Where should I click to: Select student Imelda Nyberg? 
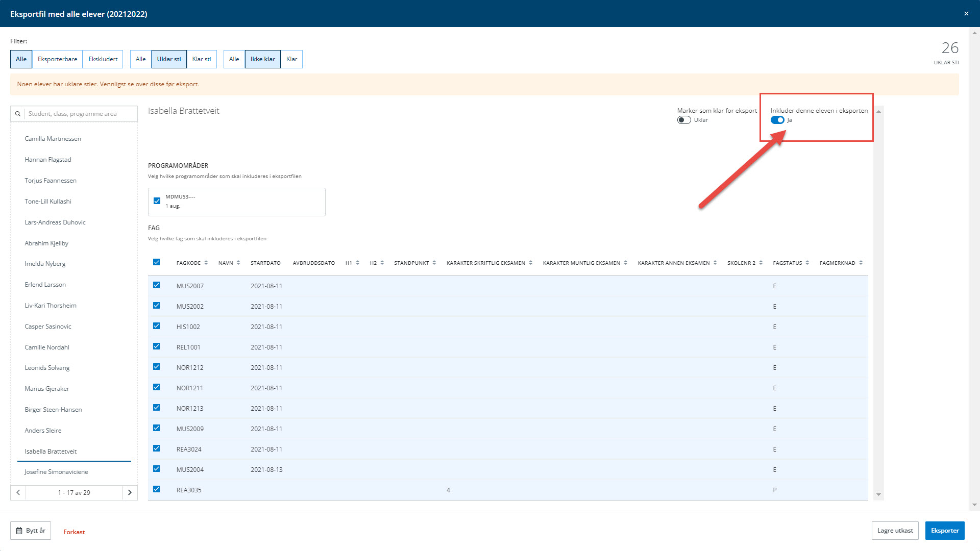pyautogui.click(x=45, y=264)
